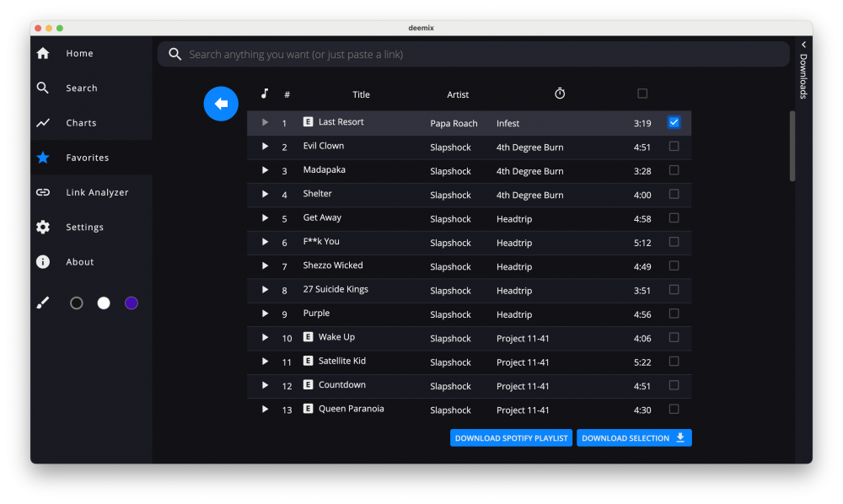Select the purple theme color swatch

[132, 303]
